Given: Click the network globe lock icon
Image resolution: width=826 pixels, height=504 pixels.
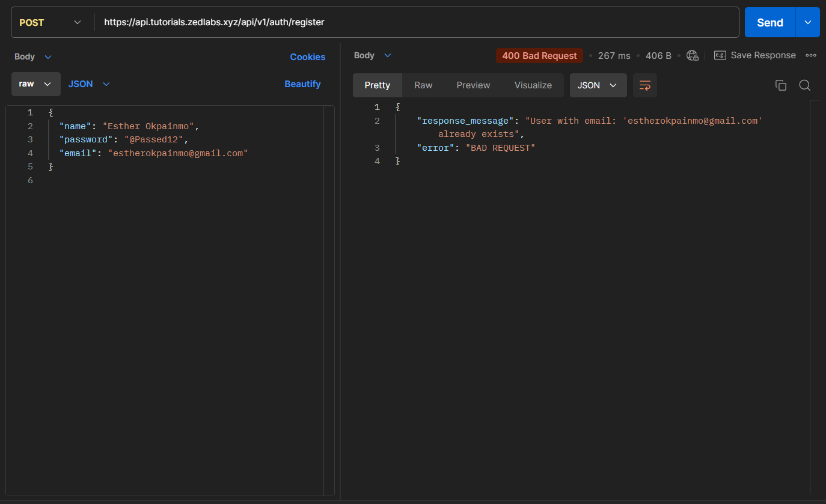Looking at the screenshot, I should point(693,55).
